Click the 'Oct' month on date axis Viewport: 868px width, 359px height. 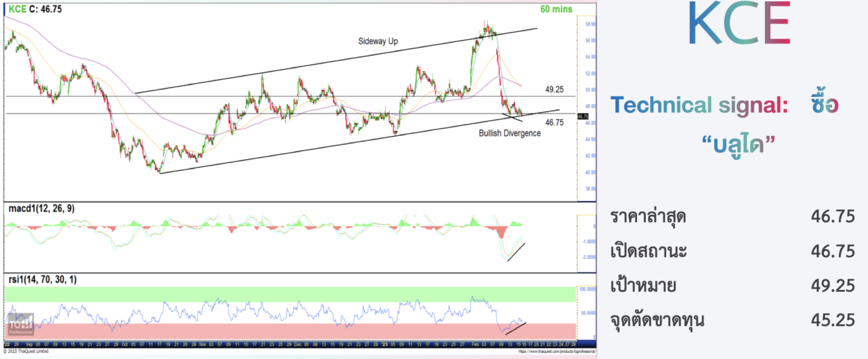[x=125, y=344]
